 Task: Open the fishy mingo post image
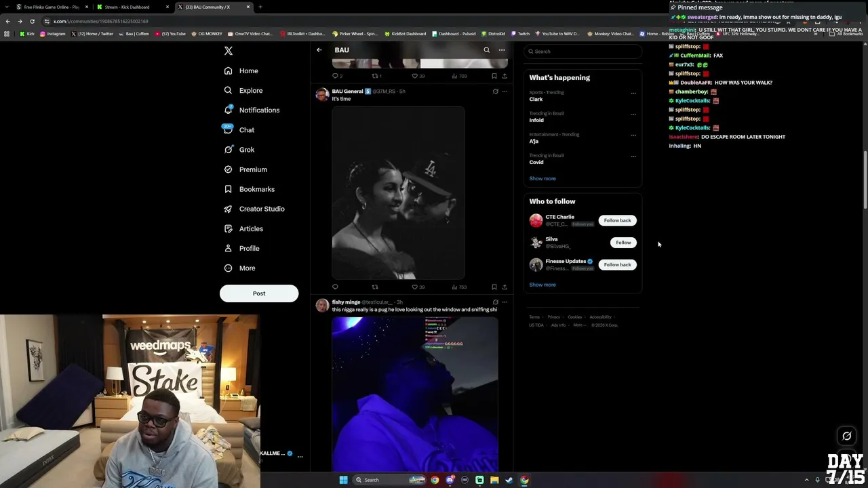[x=415, y=394]
